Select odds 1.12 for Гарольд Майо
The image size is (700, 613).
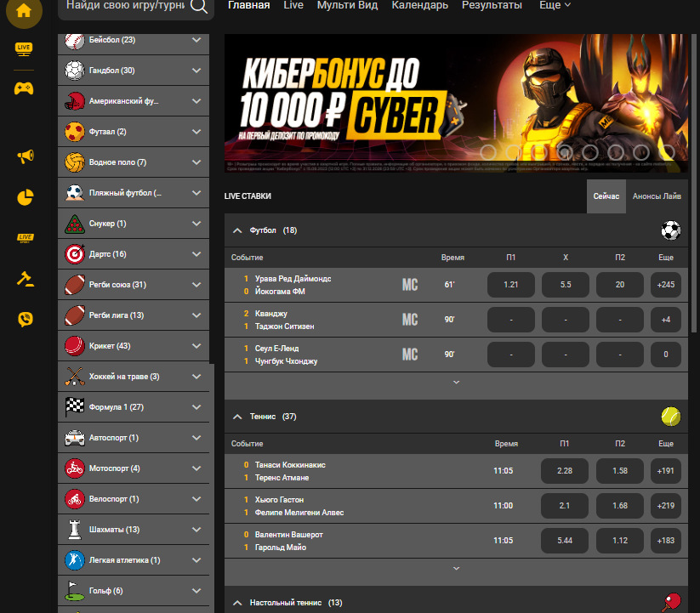pyautogui.click(x=620, y=541)
